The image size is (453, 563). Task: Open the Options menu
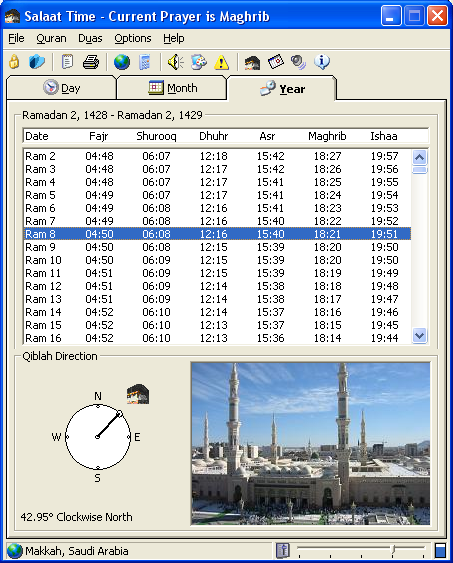(133, 38)
